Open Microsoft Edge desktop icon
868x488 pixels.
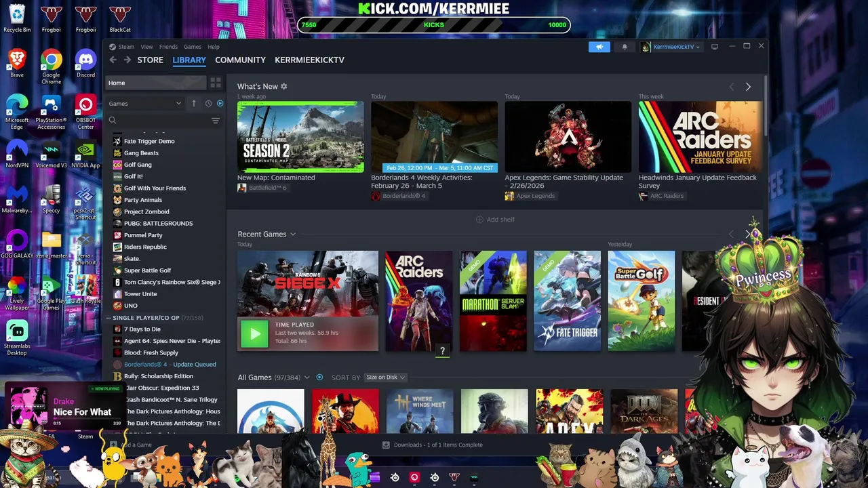[17, 112]
